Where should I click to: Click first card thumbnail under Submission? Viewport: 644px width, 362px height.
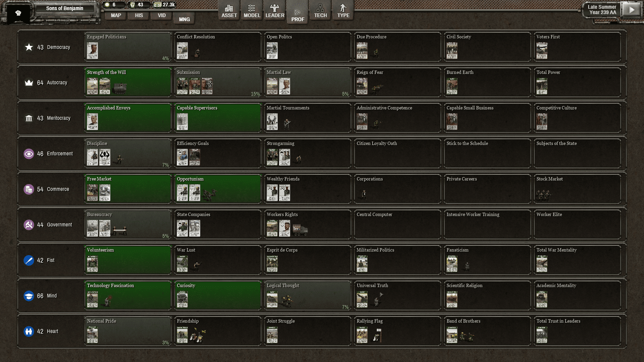(x=182, y=86)
